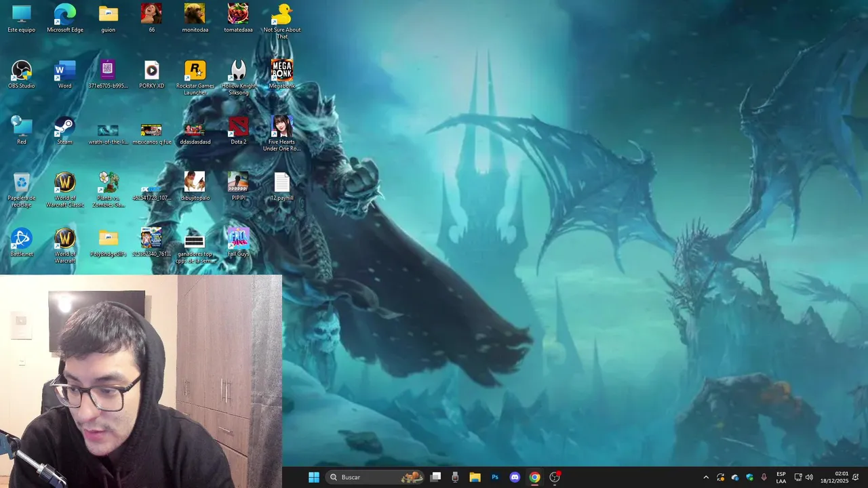Viewport: 868px width, 488px height.
Task: Click the microphone in-use tray icon
Action: [764, 477]
